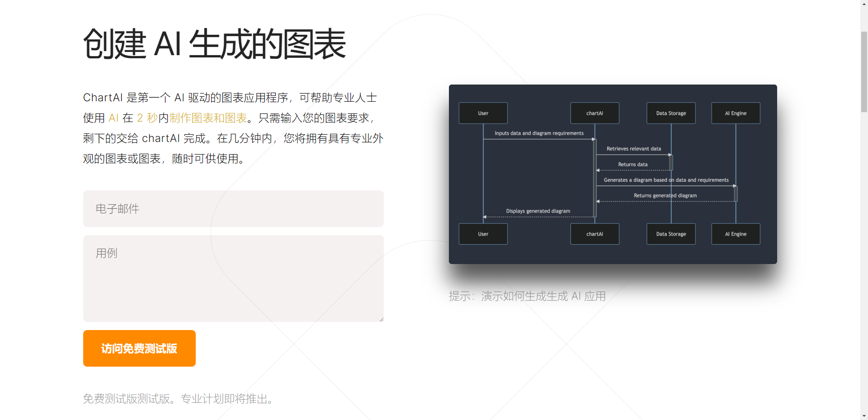Grab the textarea resize handle corner

[x=382, y=319]
